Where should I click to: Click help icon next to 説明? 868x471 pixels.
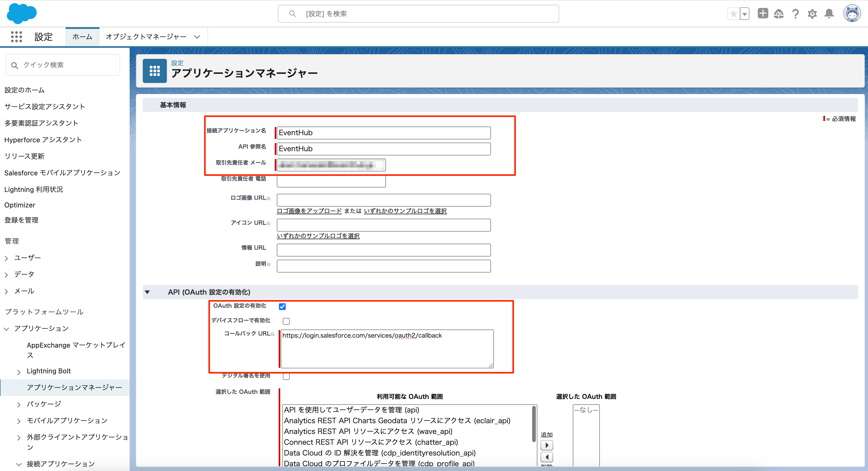pos(268,264)
